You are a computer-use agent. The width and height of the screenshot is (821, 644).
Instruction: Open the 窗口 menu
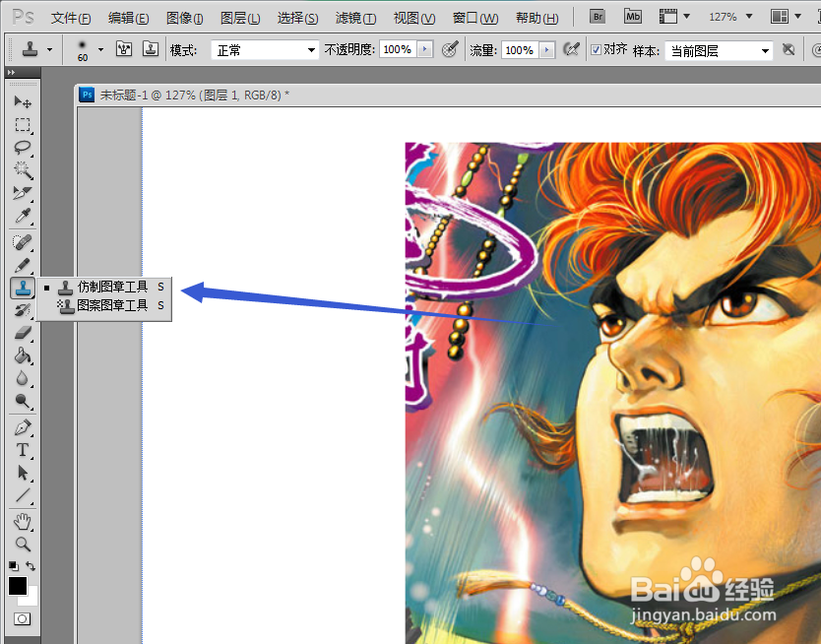tap(474, 19)
